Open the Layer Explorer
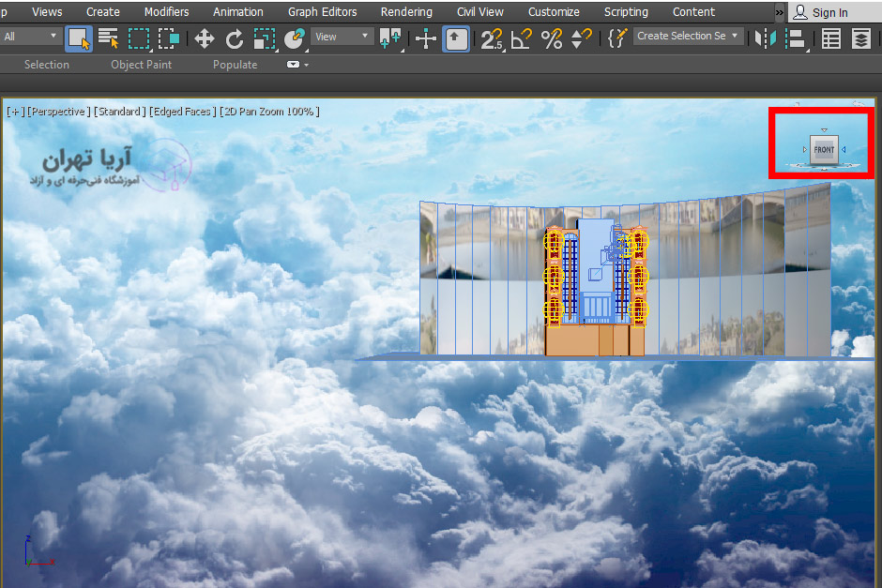This screenshot has height=588, width=882. 860,38
